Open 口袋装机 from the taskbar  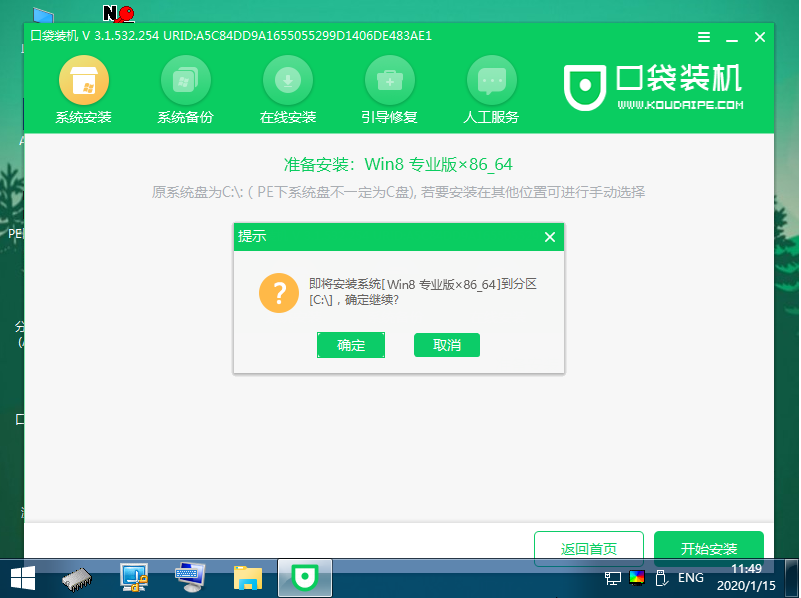[303, 577]
